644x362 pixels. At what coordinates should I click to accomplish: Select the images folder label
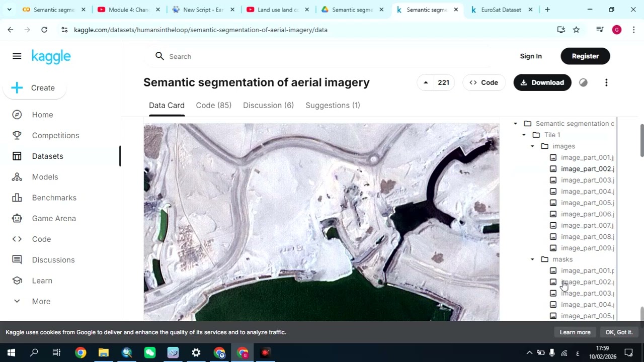tap(563, 146)
